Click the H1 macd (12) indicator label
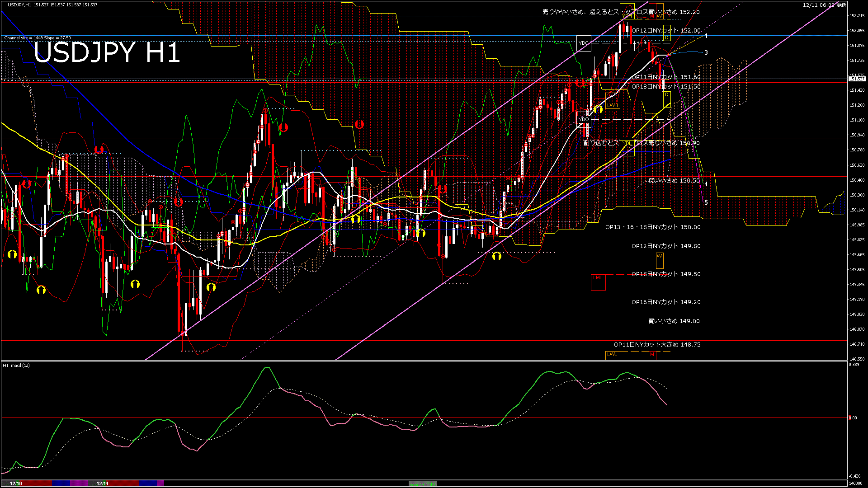This screenshot has height=488, width=868. 16,365
